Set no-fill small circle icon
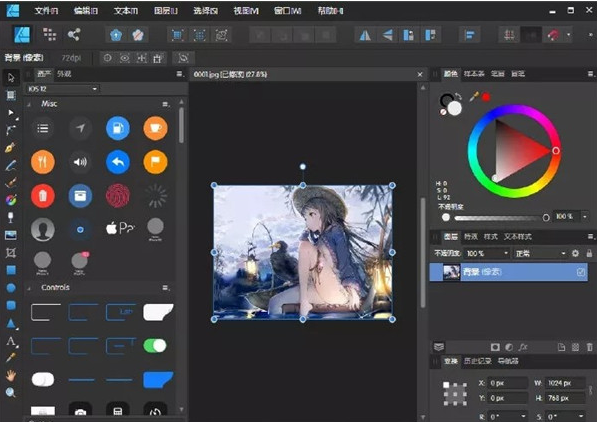Viewport: 597px width, 422px height. tap(443, 112)
